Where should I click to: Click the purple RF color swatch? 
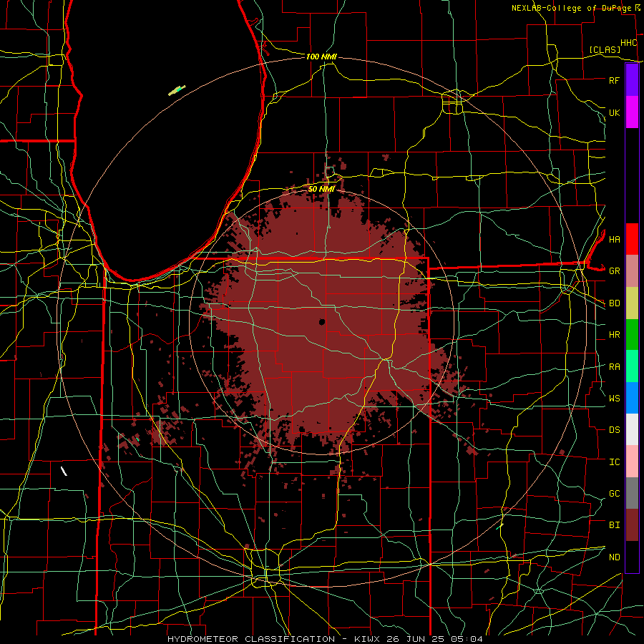pos(632,80)
